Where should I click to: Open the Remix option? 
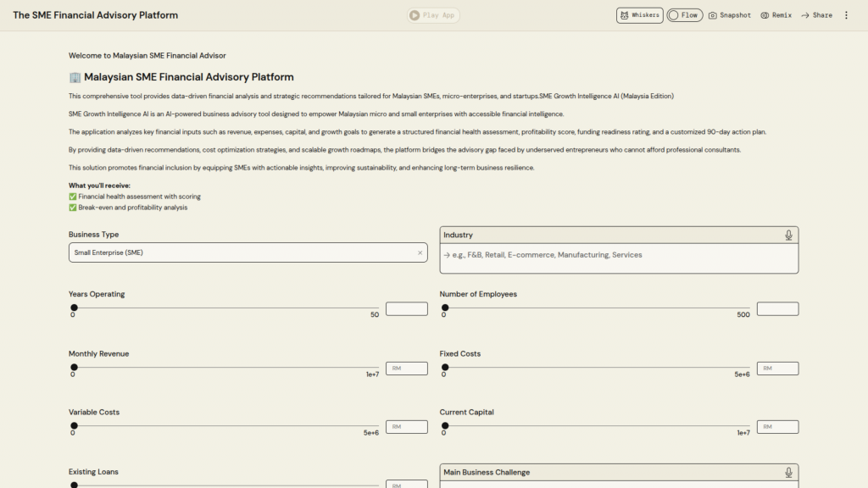[776, 15]
